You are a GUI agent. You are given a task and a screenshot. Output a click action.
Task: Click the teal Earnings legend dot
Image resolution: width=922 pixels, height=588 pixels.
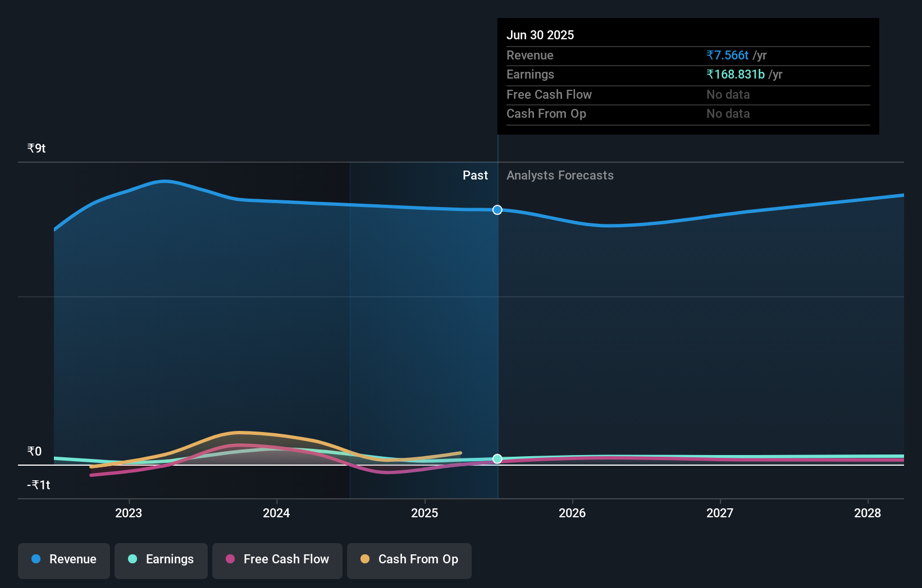133,559
